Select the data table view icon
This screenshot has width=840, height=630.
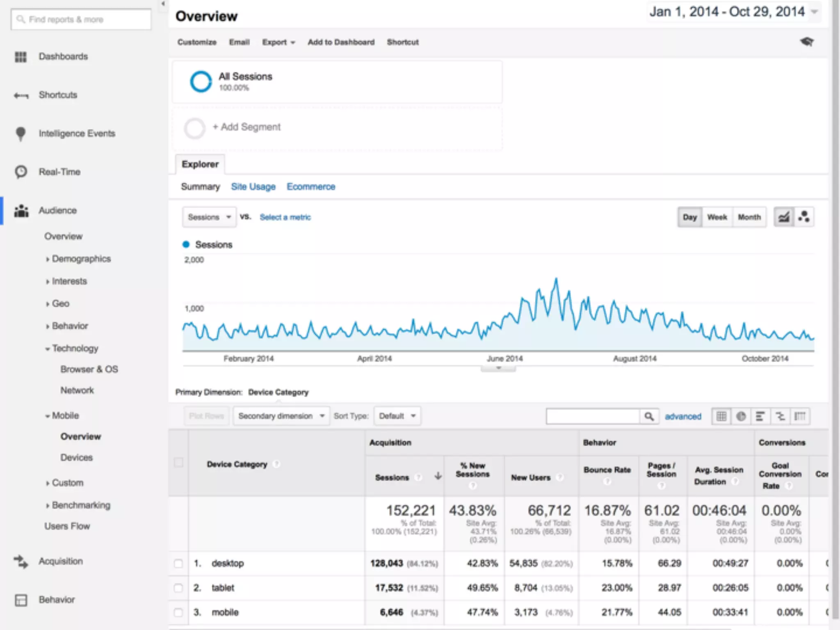pyautogui.click(x=721, y=417)
